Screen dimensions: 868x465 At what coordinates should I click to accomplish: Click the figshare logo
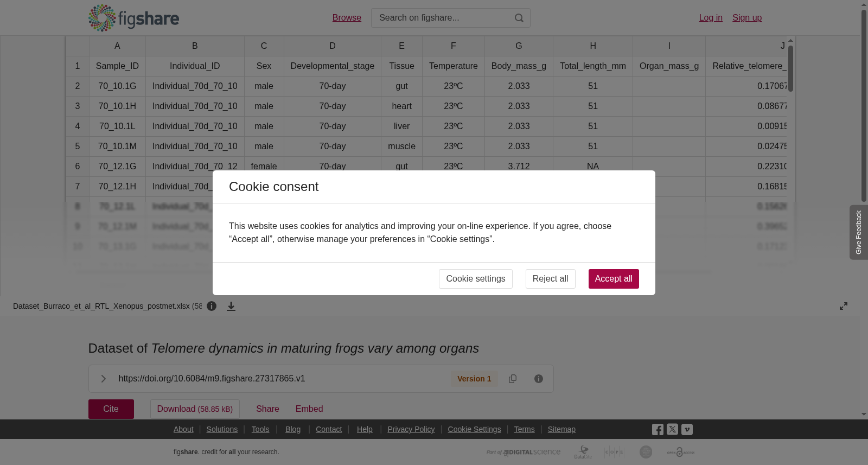tap(133, 18)
